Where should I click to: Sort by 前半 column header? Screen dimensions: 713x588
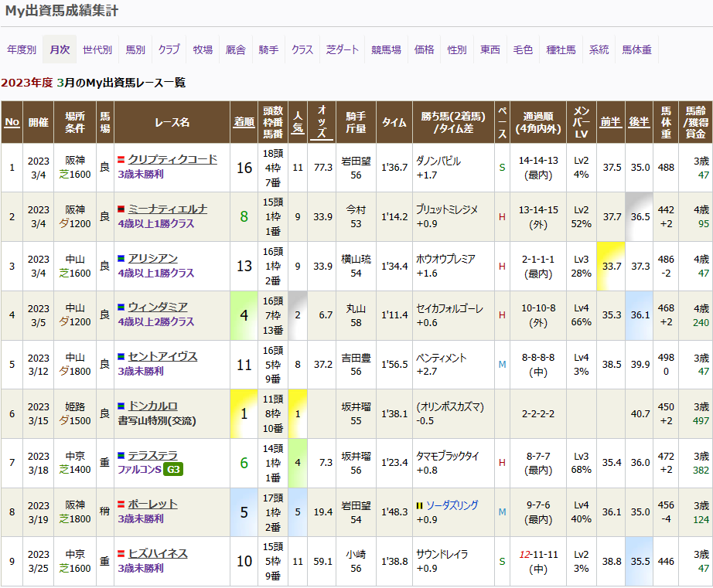point(611,121)
